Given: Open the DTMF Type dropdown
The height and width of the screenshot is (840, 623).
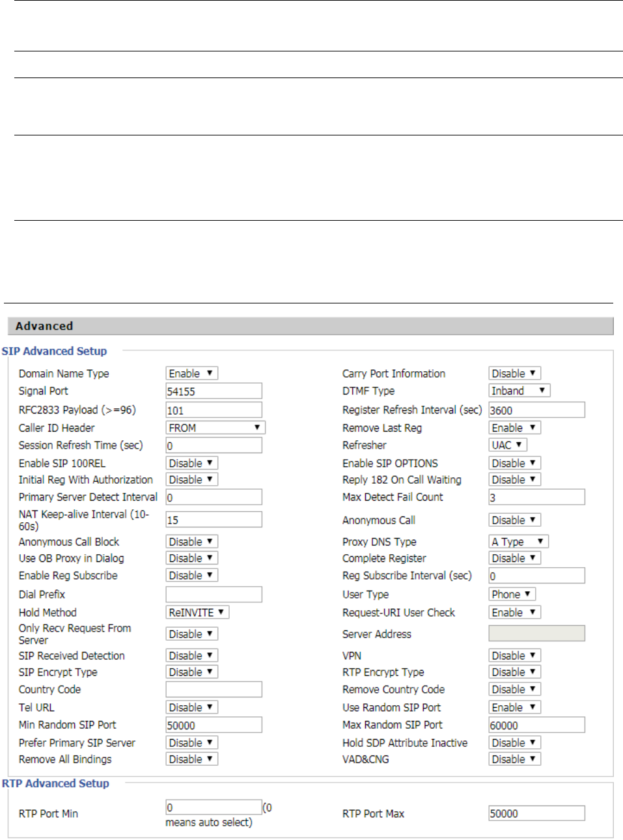Looking at the screenshot, I should pyautogui.click(x=519, y=391).
